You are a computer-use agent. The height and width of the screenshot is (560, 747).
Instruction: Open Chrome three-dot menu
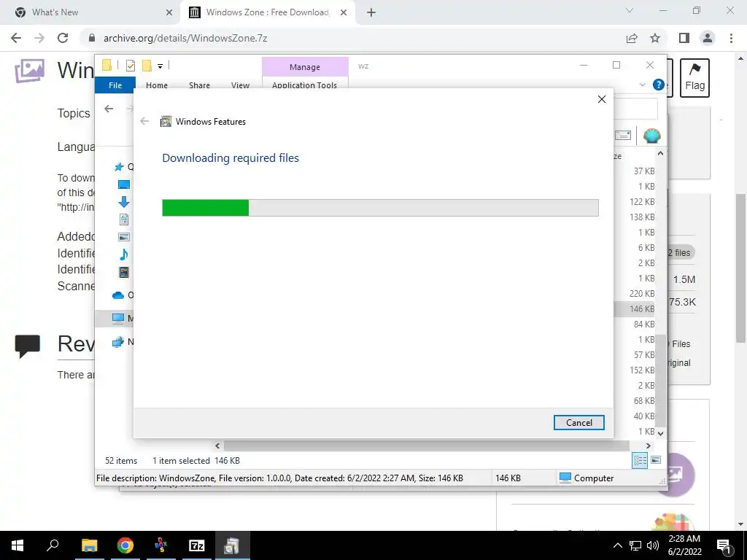click(731, 38)
